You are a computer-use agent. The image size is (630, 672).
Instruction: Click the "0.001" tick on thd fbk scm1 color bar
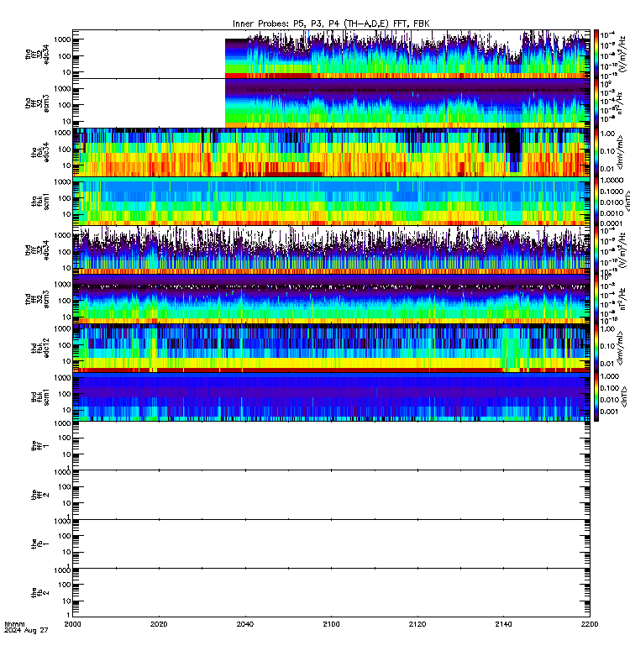(x=610, y=412)
